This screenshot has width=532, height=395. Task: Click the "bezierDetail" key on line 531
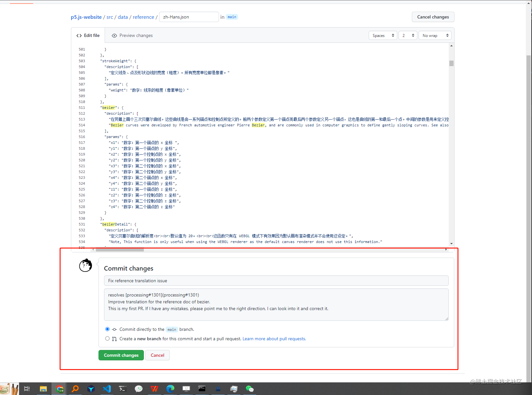point(115,224)
